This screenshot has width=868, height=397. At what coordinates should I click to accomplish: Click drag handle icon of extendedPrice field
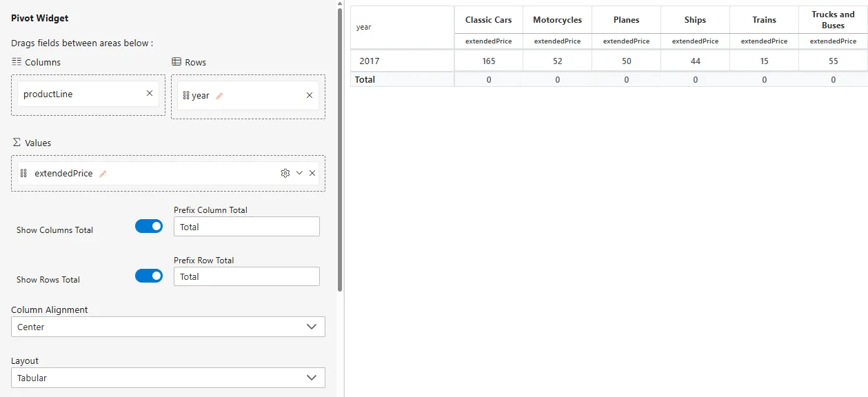[x=23, y=174]
